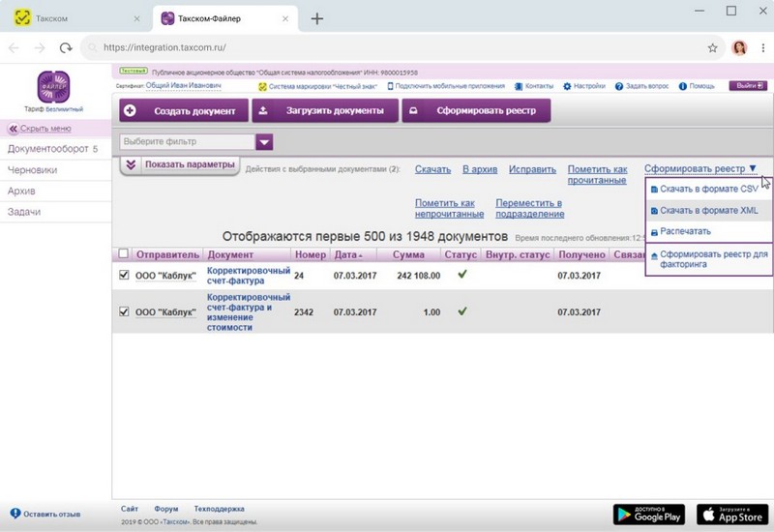Open the App Store download badge
Viewport: 774px width, 532px height.
(732, 515)
